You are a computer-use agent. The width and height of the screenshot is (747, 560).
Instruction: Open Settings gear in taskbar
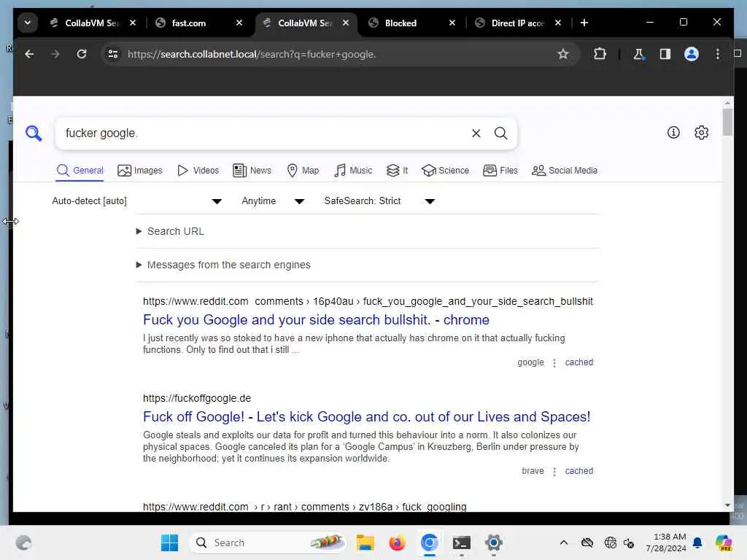tap(494, 542)
